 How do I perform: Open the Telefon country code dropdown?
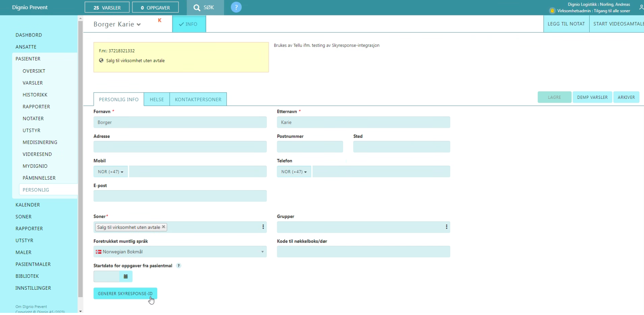point(294,172)
